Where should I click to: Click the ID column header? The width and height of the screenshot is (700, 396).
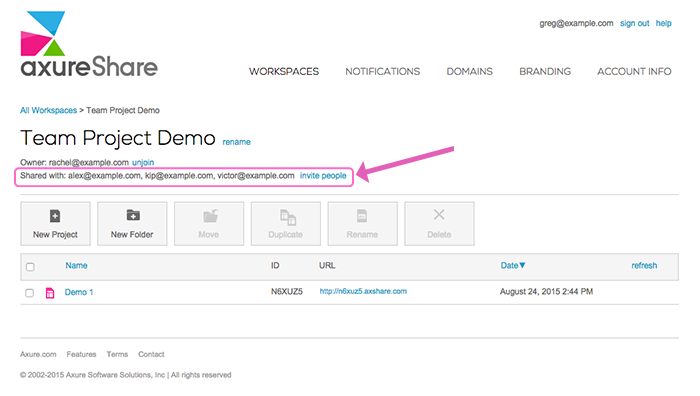click(x=275, y=265)
